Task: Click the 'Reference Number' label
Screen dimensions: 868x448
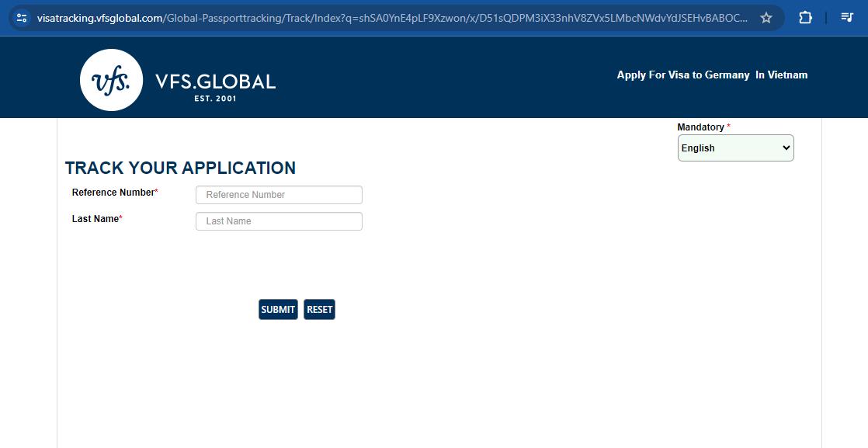Action: 113,192
